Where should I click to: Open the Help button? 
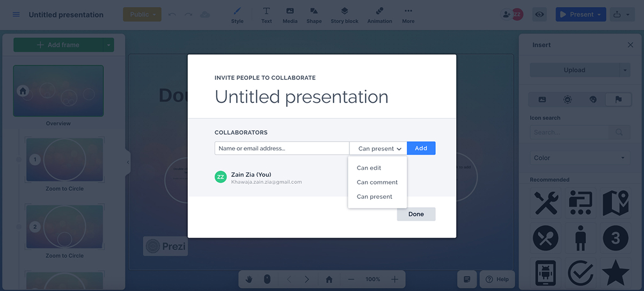(497, 279)
